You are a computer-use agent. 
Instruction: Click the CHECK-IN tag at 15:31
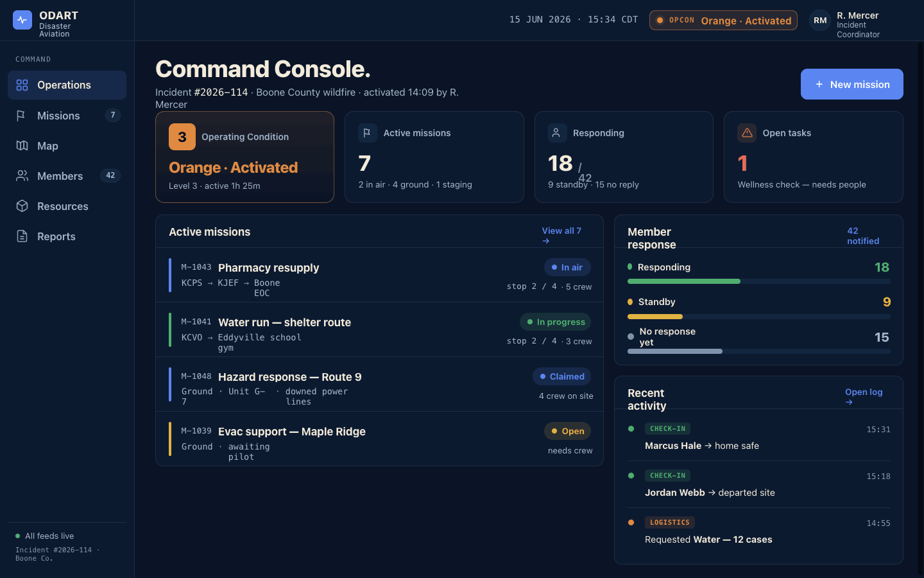667,429
